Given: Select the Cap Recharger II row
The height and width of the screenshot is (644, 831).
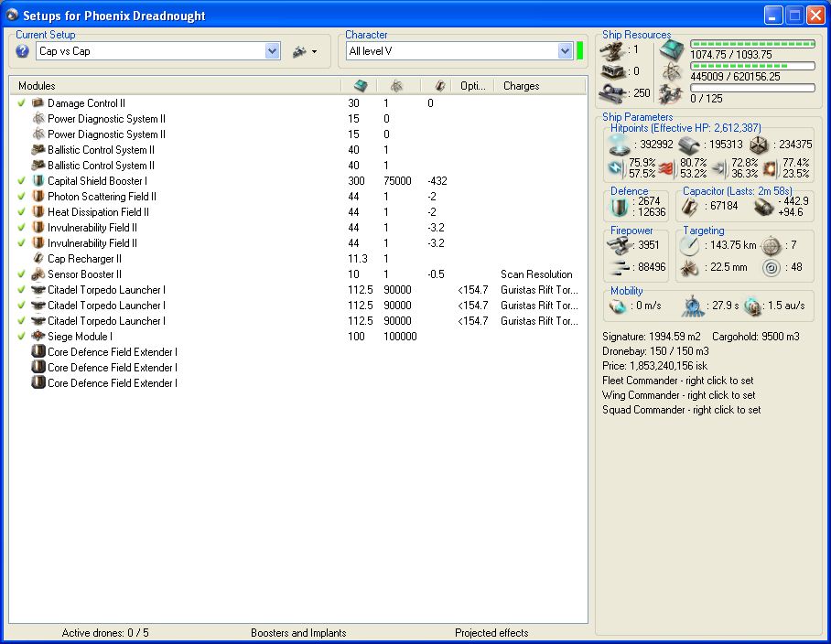Looking at the screenshot, I should (x=298, y=259).
